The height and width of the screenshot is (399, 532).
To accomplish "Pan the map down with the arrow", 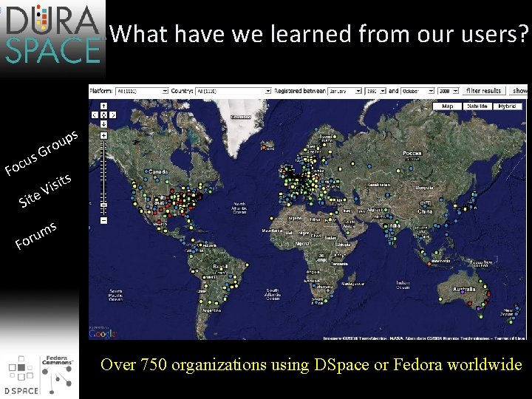I will [x=104, y=124].
